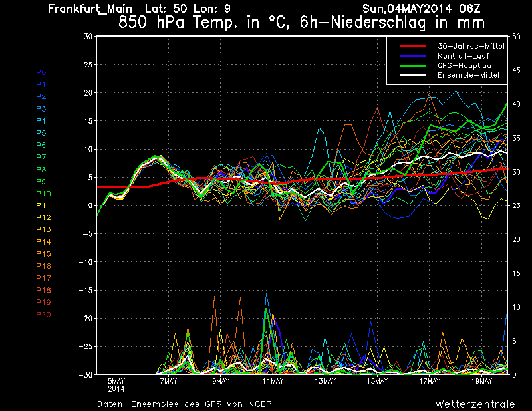Click the P14 ensemble member label
The height and width of the screenshot is (411, 532).
click(43, 242)
